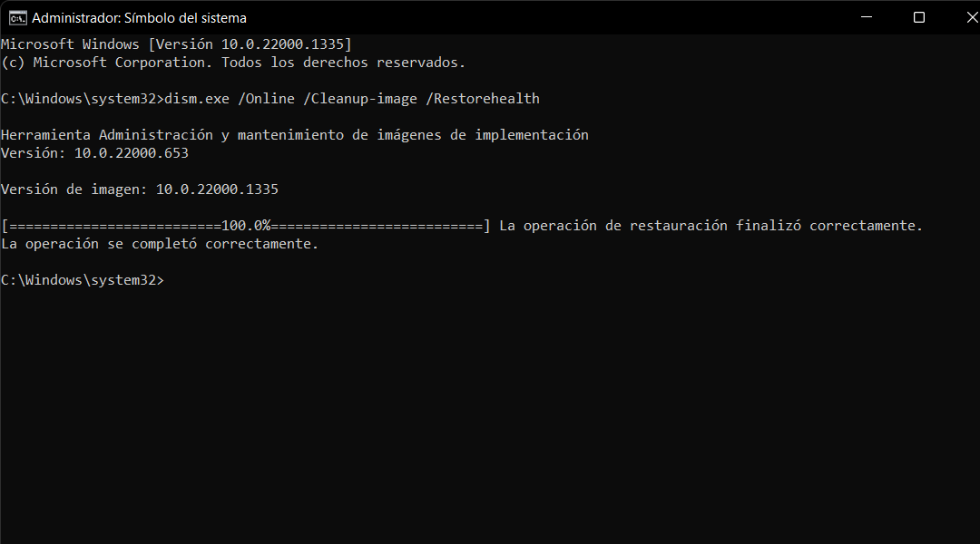Close the Command Prompt window
The height and width of the screenshot is (544, 980).
(971, 17)
